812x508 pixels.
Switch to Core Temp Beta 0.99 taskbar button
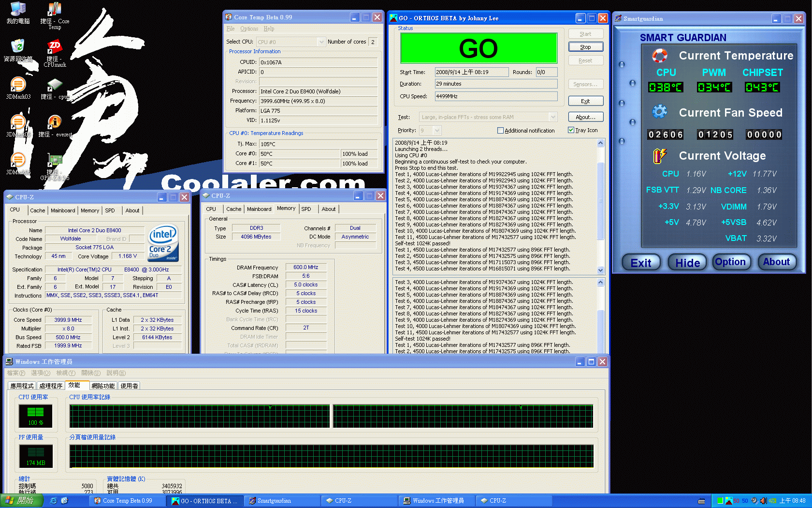pyautogui.click(x=128, y=501)
